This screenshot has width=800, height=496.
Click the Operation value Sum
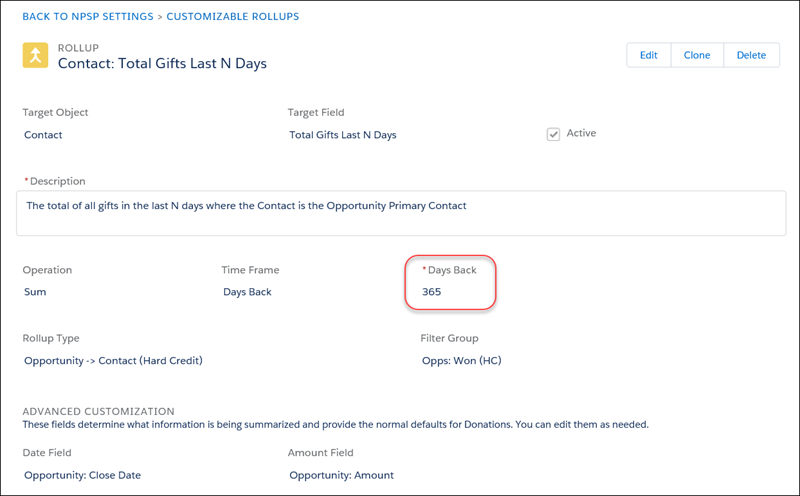click(35, 292)
